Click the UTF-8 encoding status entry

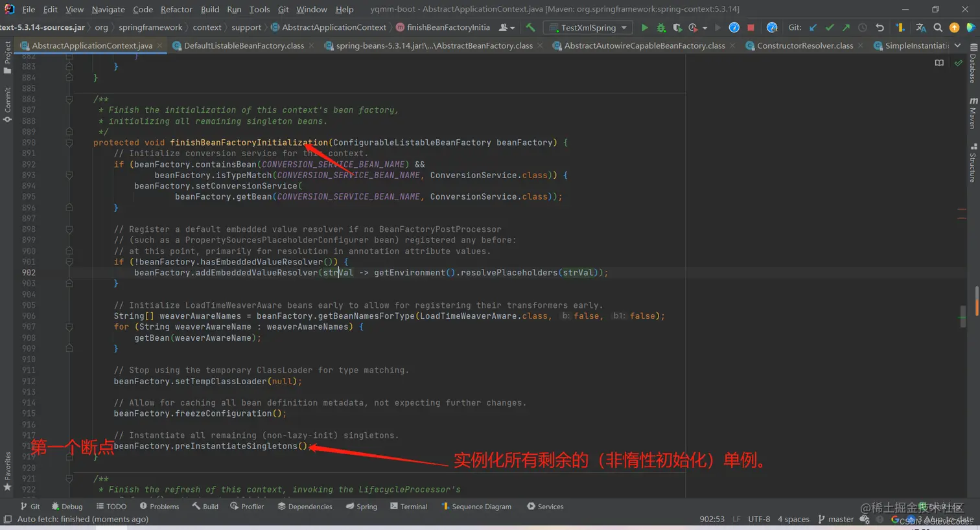(x=759, y=519)
